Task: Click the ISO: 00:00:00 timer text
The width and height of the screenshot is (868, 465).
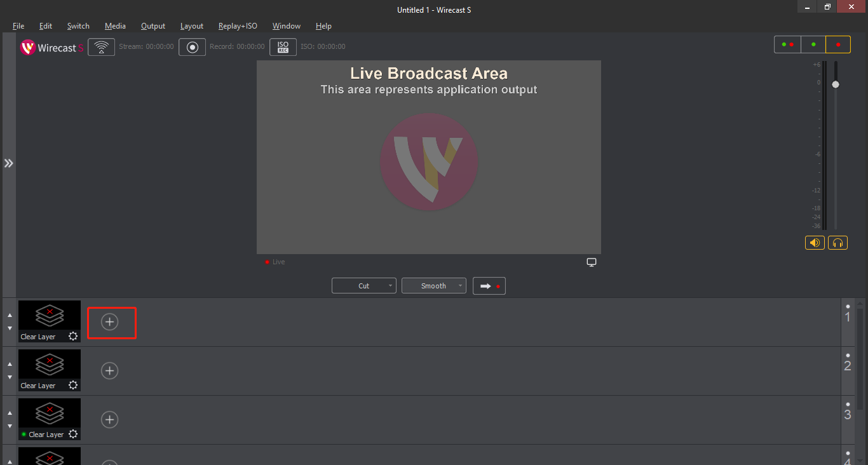Action: coord(323,47)
